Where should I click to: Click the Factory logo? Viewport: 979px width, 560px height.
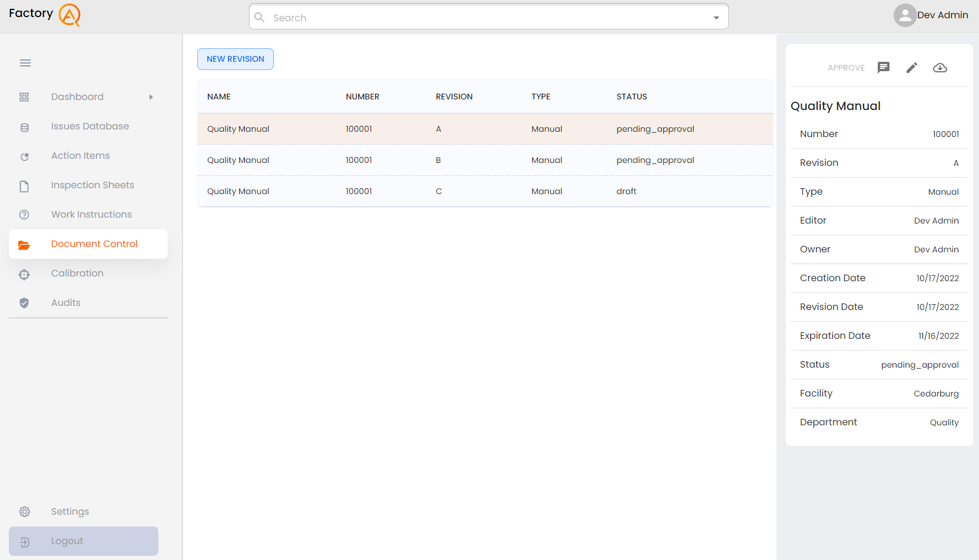pos(45,15)
